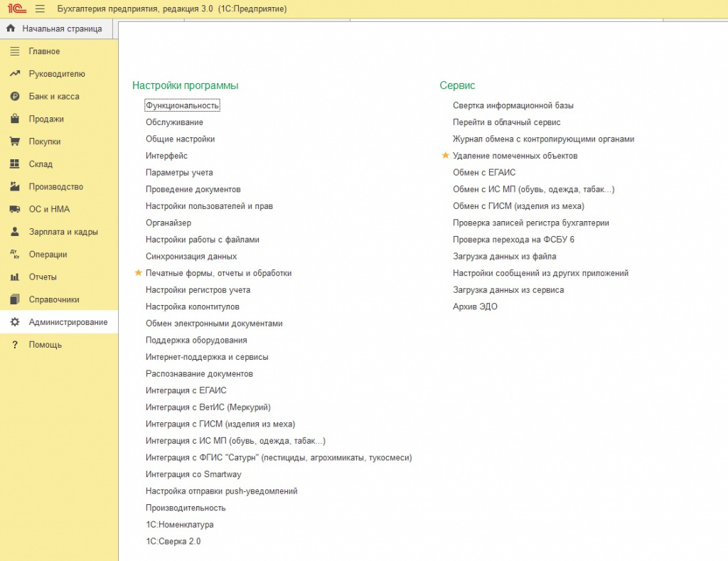Click the Руководителю trend chart icon
Image resolution: width=728 pixels, height=561 pixels.
click(15, 73)
